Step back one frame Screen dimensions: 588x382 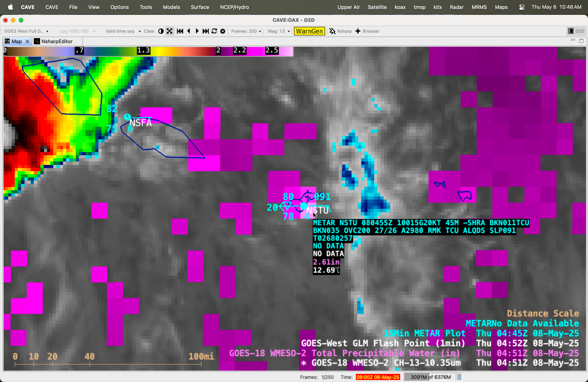(189, 31)
